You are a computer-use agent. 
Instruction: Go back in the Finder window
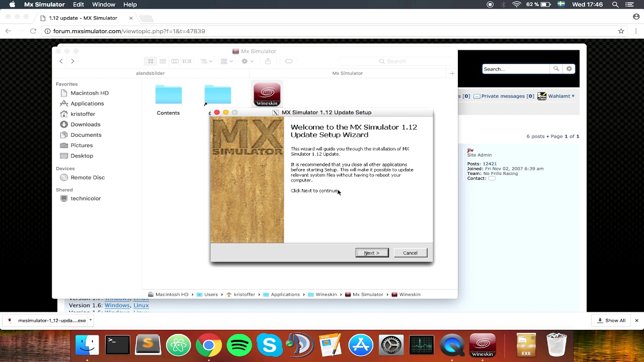61,61
